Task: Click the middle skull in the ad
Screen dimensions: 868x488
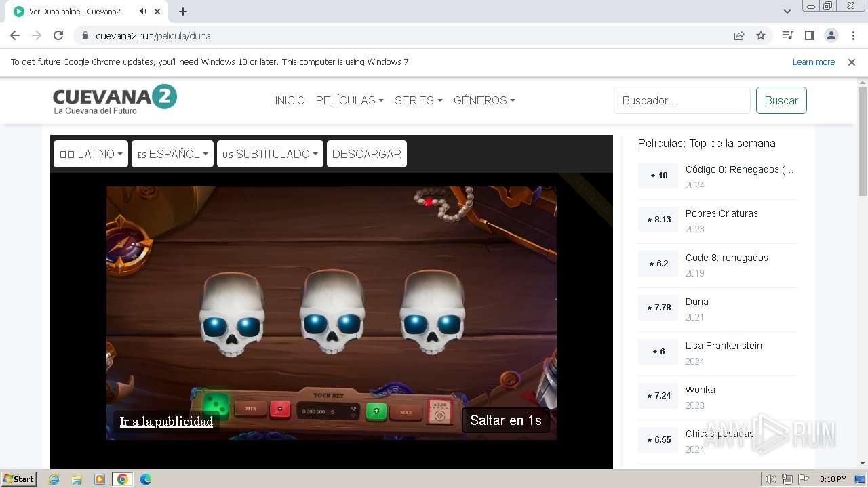Action: [x=332, y=312]
